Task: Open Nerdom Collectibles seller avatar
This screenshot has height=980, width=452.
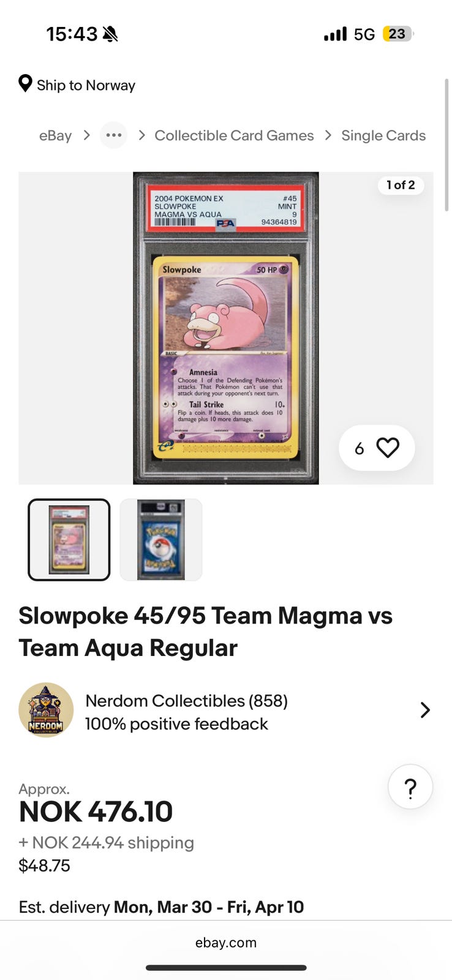Action: (46, 710)
